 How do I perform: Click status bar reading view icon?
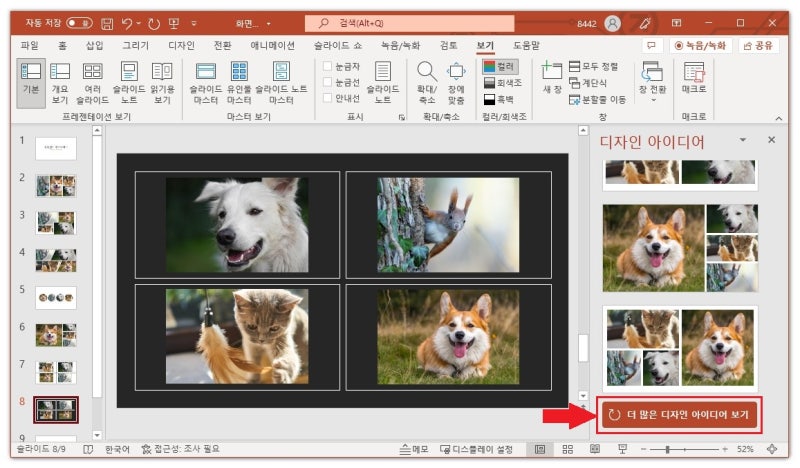[x=595, y=449]
